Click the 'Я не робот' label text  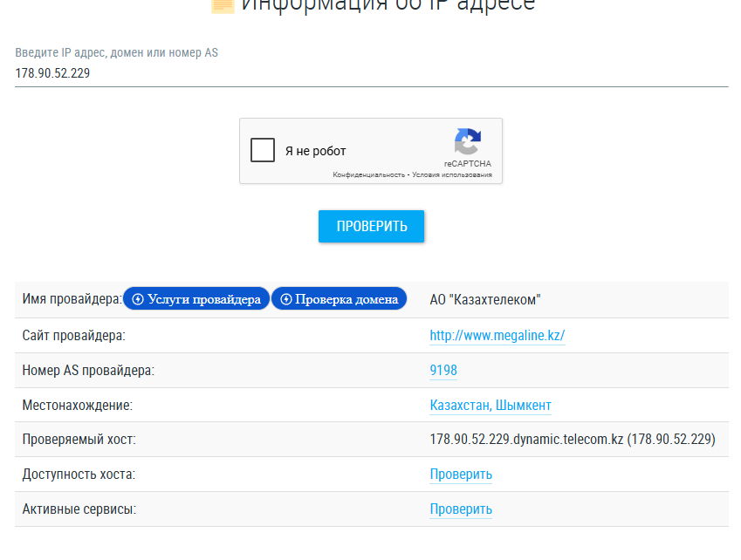click(x=316, y=151)
